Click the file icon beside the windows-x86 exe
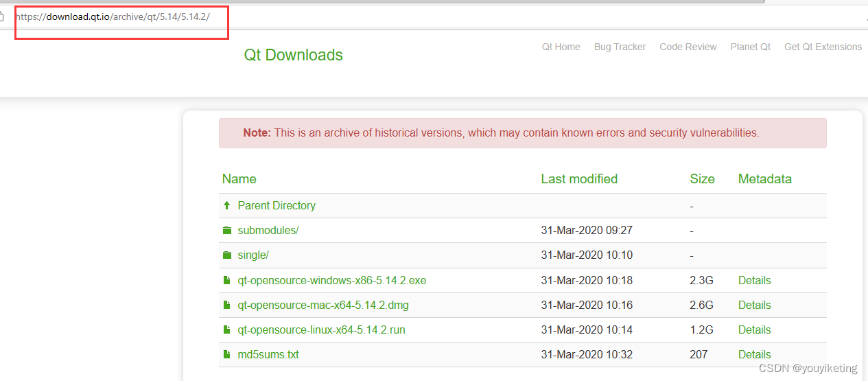This screenshot has width=868, height=381. coord(226,280)
